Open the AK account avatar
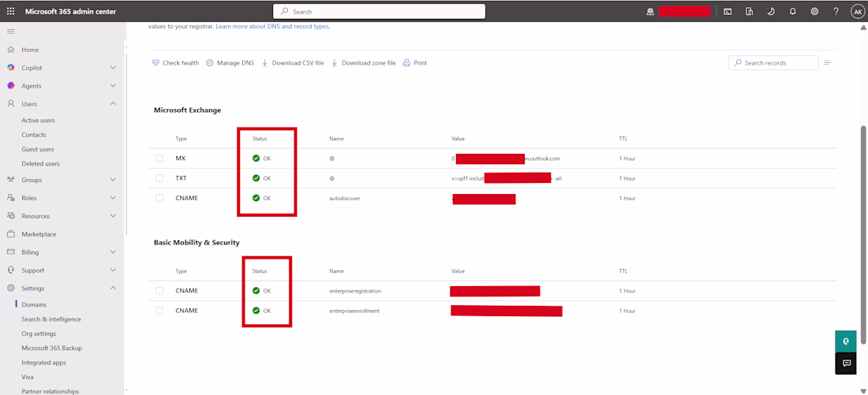 pyautogui.click(x=858, y=11)
